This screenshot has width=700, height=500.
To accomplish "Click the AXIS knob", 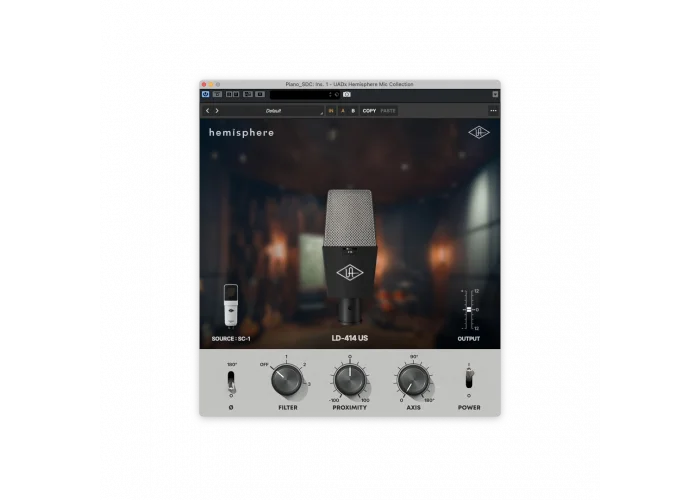I will pyautogui.click(x=413, y=380).
